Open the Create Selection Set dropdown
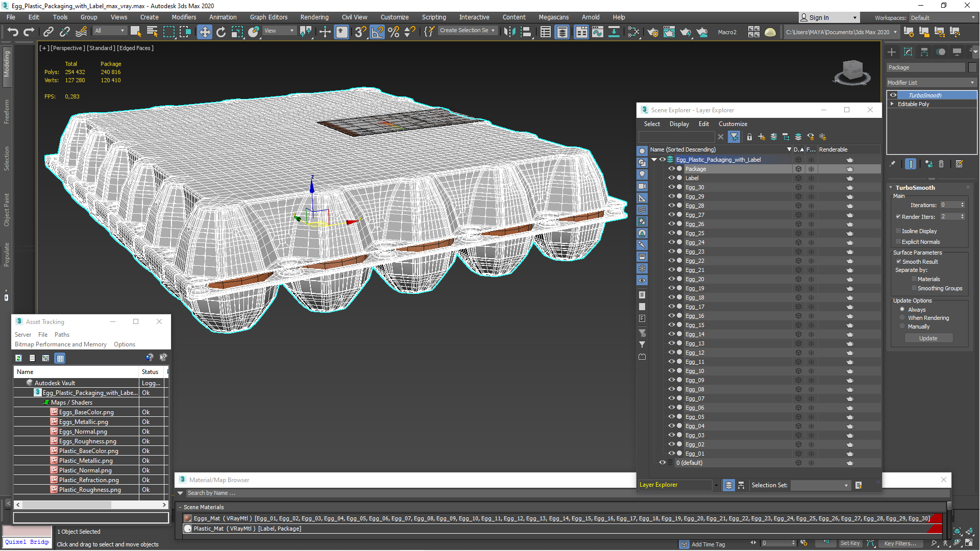 point(467,31)
